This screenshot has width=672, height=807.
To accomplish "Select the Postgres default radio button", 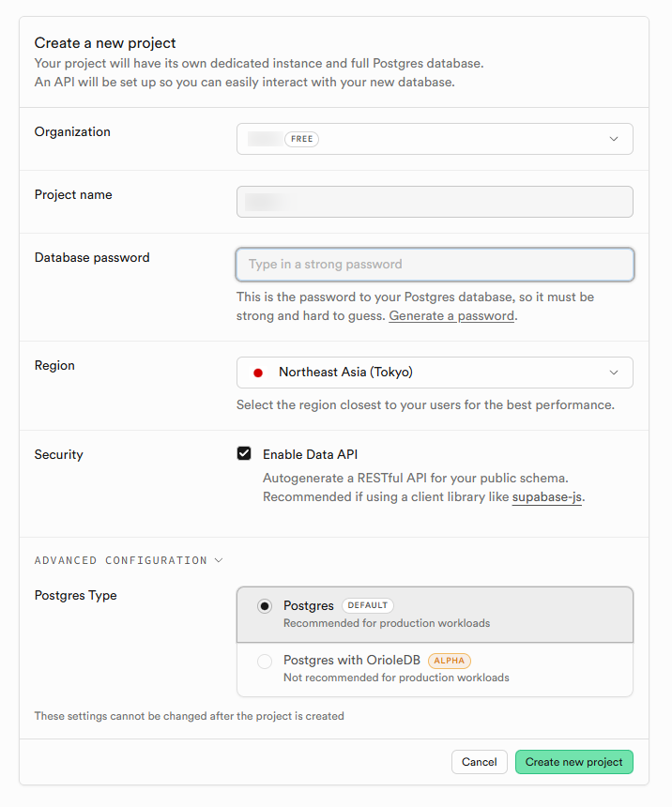I will (265, 606).
